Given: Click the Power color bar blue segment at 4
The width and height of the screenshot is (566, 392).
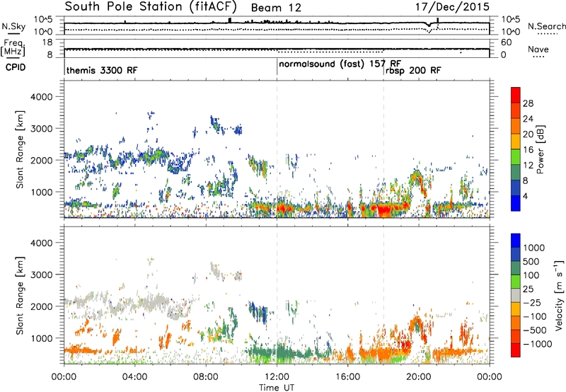Looking at the screenshot, I should (x=516, y=203).
